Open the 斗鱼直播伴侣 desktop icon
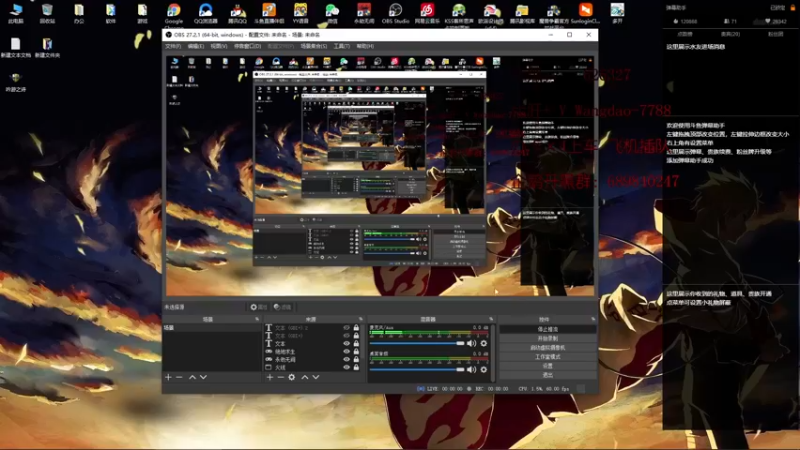Screen dimensions: 800x450 (x=269, y=13)
